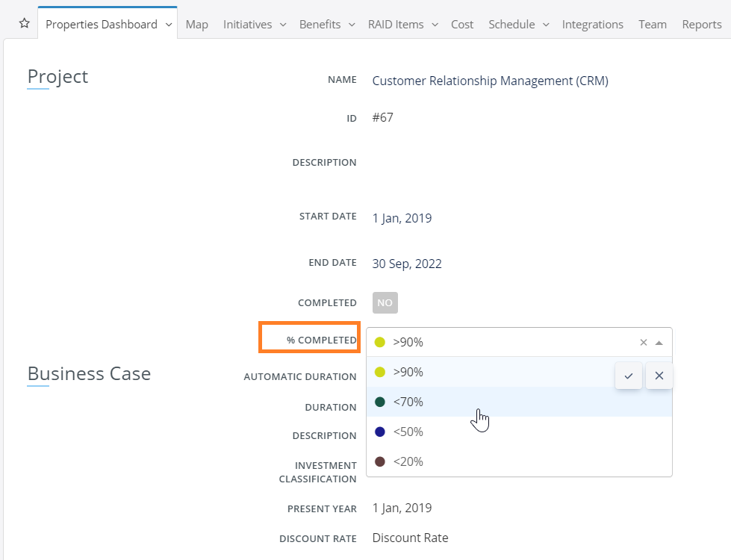
Task: Cancel edit with the X button
Action: tap(659, 376)
